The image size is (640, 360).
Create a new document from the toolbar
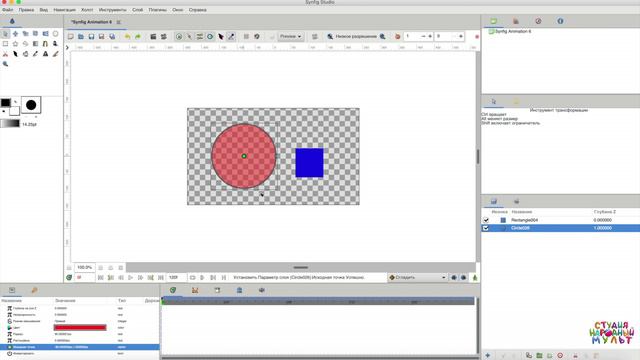click(x=71, y=37)
